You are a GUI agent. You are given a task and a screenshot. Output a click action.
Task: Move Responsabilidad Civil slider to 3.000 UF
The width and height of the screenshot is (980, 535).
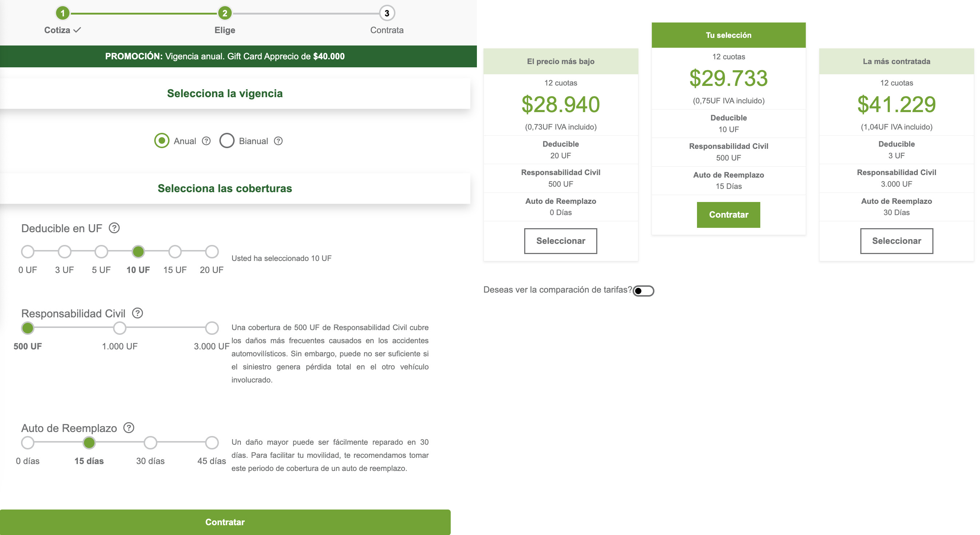[x=211, y=328]
